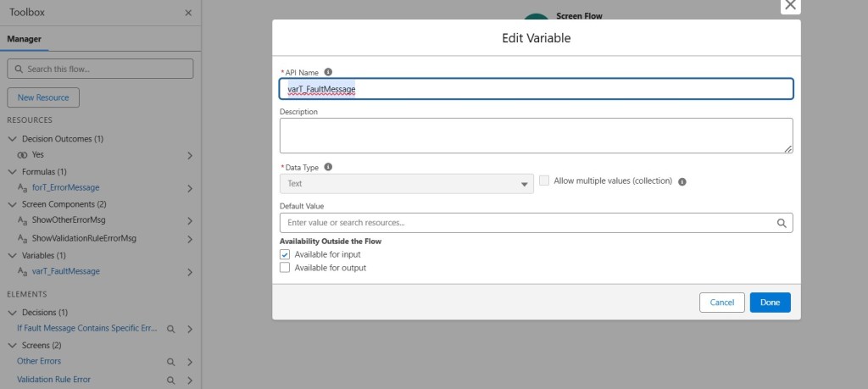Screen dimensions: 868x389
Task: Switch to the Manager tab
Action: pyautogui.click(x=24, y=39)
